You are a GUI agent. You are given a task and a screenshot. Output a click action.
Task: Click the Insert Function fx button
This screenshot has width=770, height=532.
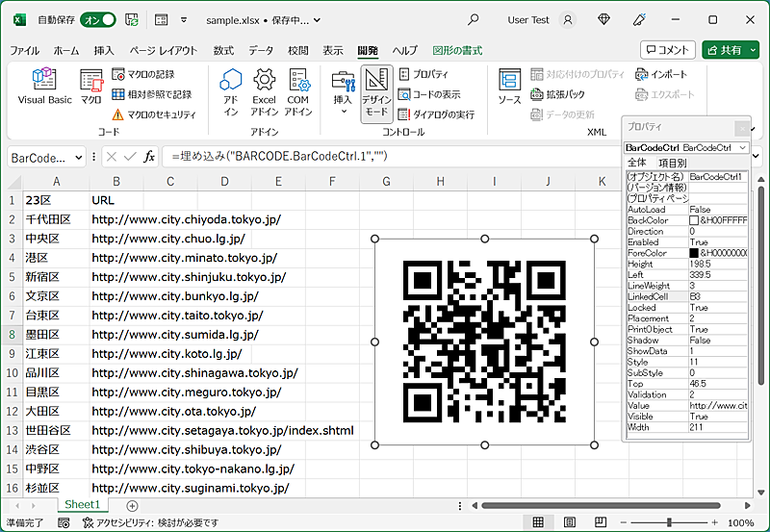tap(149, 157)
